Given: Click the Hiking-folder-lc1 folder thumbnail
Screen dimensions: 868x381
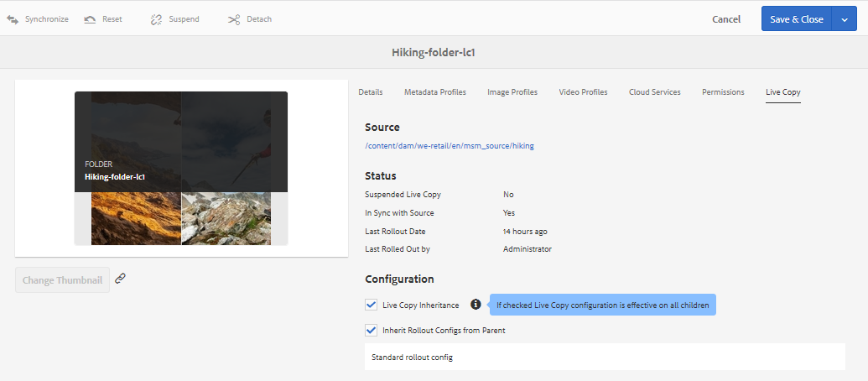Looking at the screenshot, I should (181, 168).
